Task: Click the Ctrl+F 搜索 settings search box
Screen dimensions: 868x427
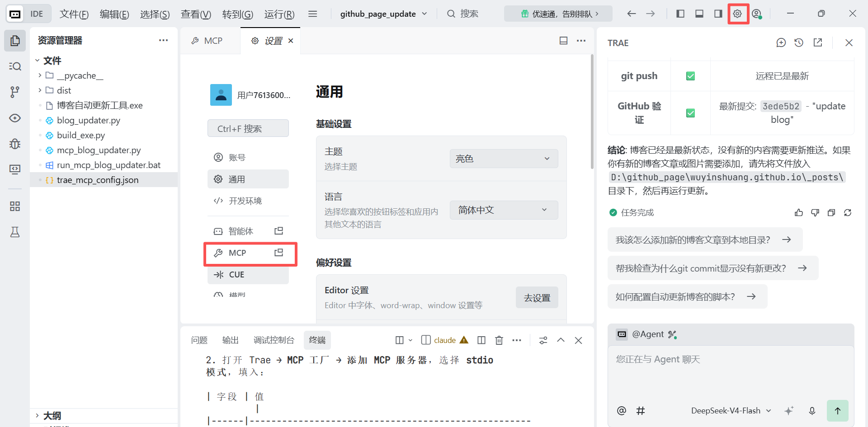Action: (248, 128)
